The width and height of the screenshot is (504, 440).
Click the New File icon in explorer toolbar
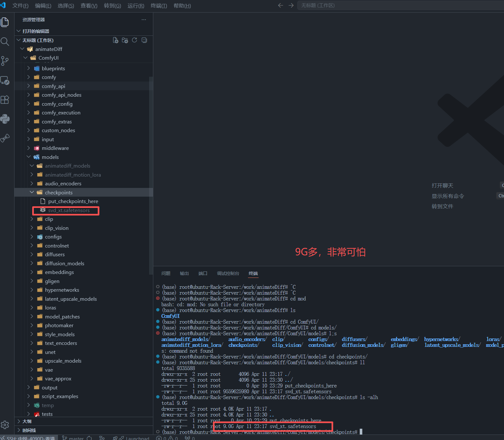pos(116,40)
